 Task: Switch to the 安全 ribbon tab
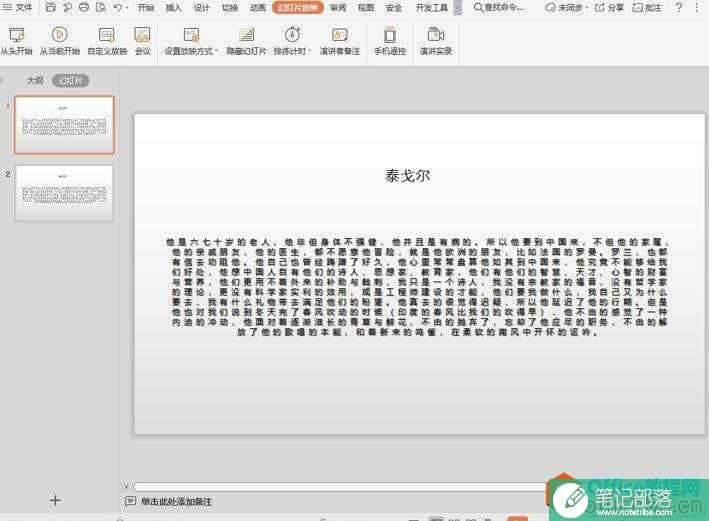pyautogui.click(x=394, y=8)
